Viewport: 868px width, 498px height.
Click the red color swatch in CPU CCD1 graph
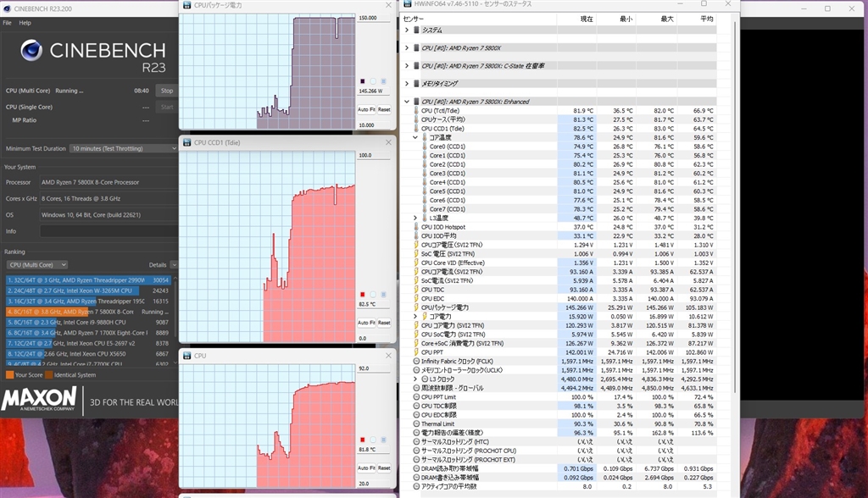[363, 295]
